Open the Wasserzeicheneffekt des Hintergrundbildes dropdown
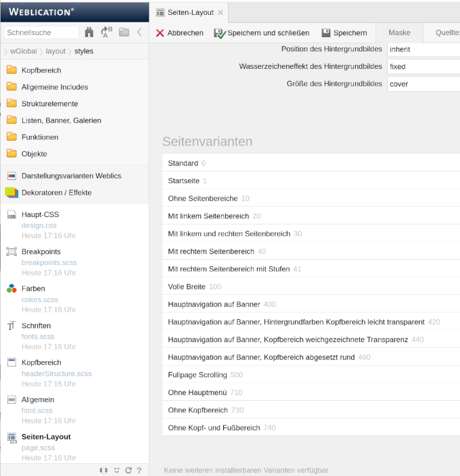The image size is (460, 476). [423, 67]
